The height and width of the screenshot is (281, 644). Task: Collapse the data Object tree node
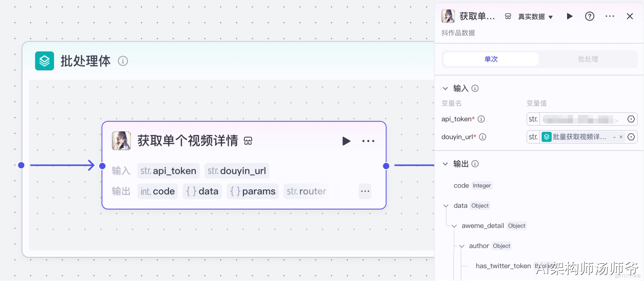[446, 206]
